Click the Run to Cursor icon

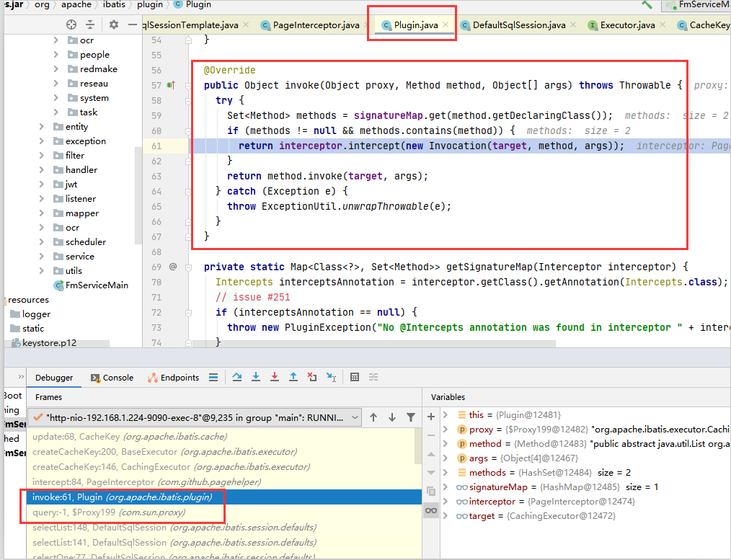331,377
